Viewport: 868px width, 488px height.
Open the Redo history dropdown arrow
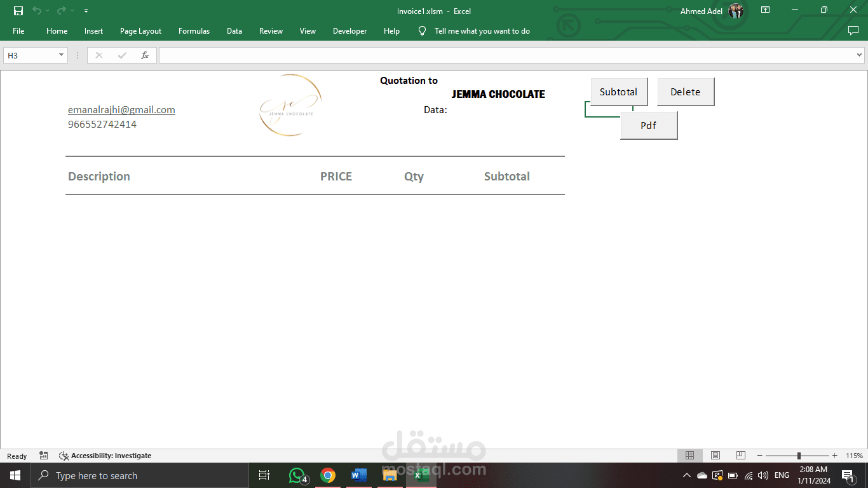click(72, 11)
